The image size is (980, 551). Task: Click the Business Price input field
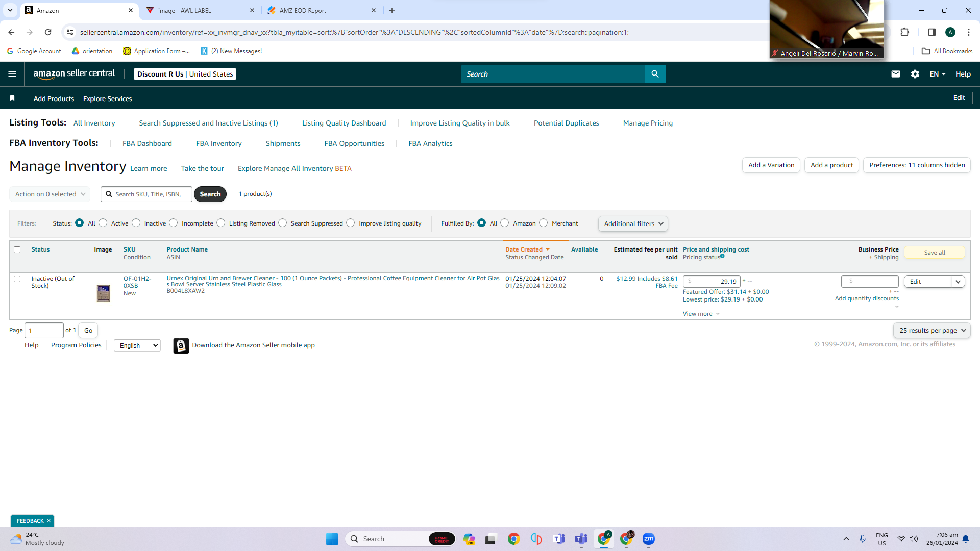click(x=870, y=281)
